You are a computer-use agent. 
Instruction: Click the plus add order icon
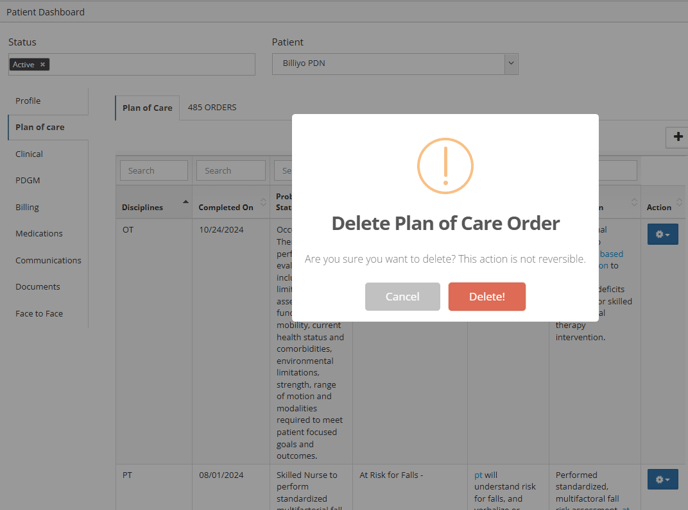point(678,137)
